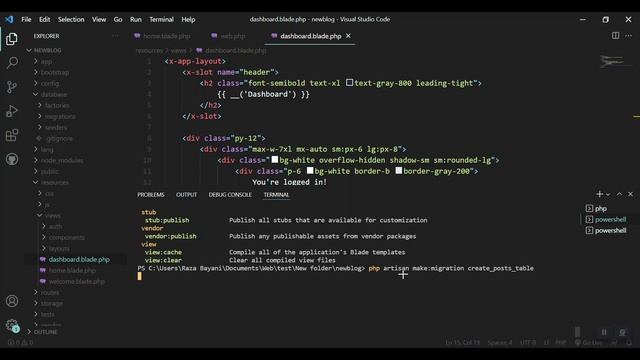The height and width of the screenshot is (360, 640).
Task: Close the dashboard.blade.php tab
Action: [348, 36]
